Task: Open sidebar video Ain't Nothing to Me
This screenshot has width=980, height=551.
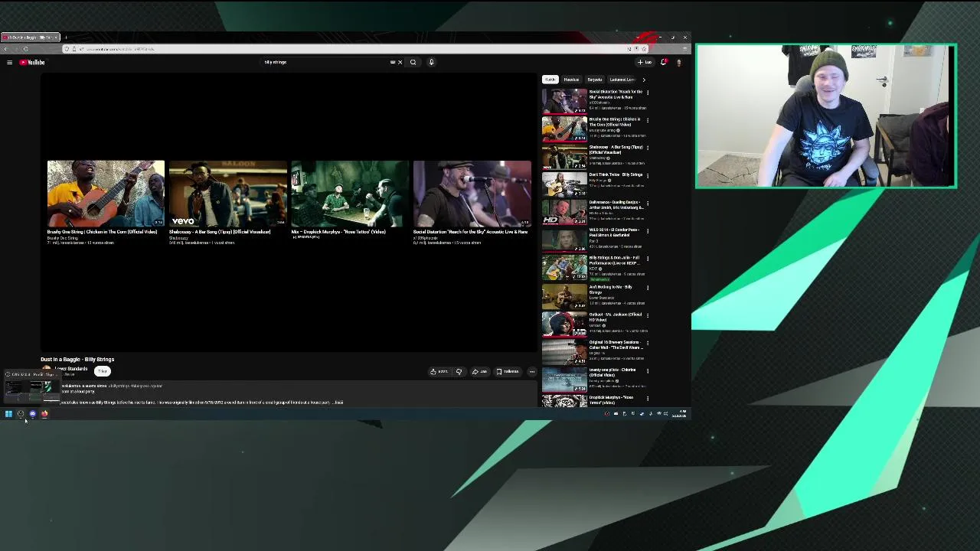Action: pos(564,296)
